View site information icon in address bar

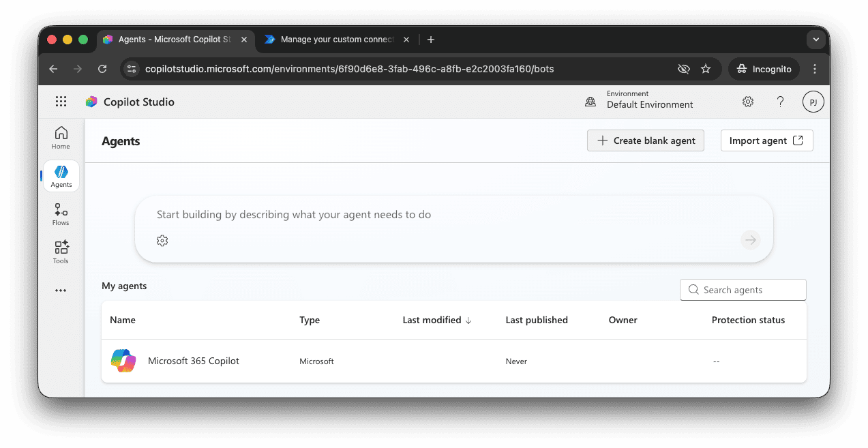click(132, 69)
